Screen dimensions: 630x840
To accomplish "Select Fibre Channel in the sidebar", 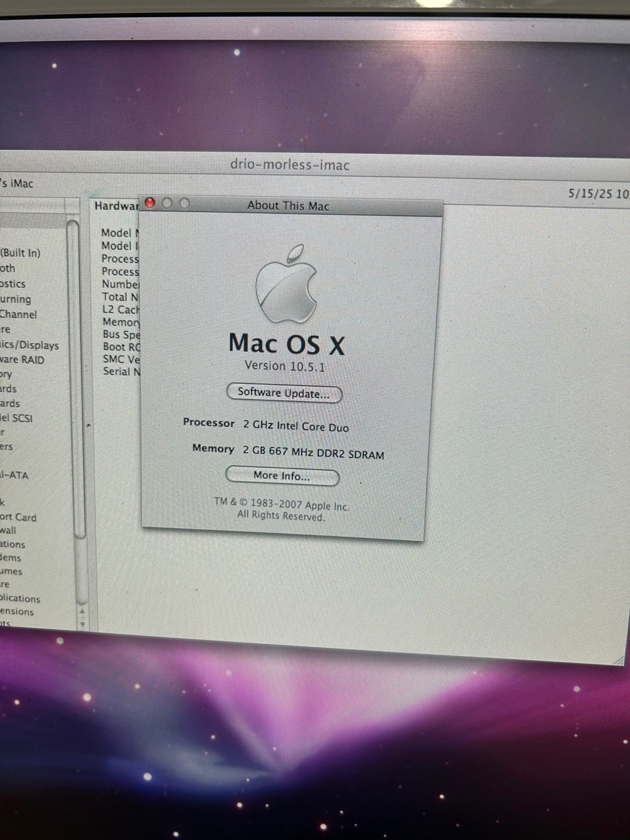I will (x=18, y=314).
